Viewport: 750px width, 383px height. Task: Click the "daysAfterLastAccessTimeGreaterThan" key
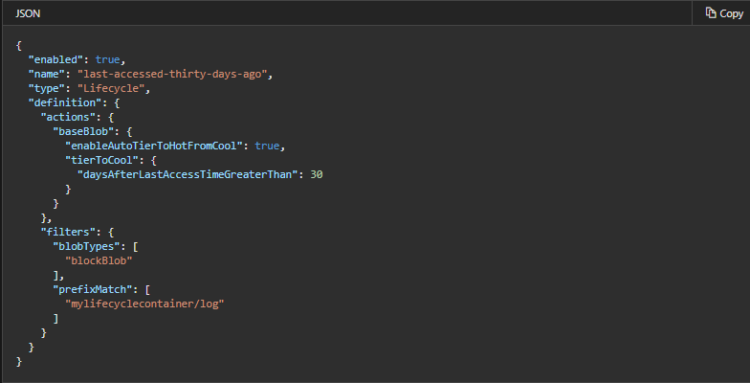188,175
